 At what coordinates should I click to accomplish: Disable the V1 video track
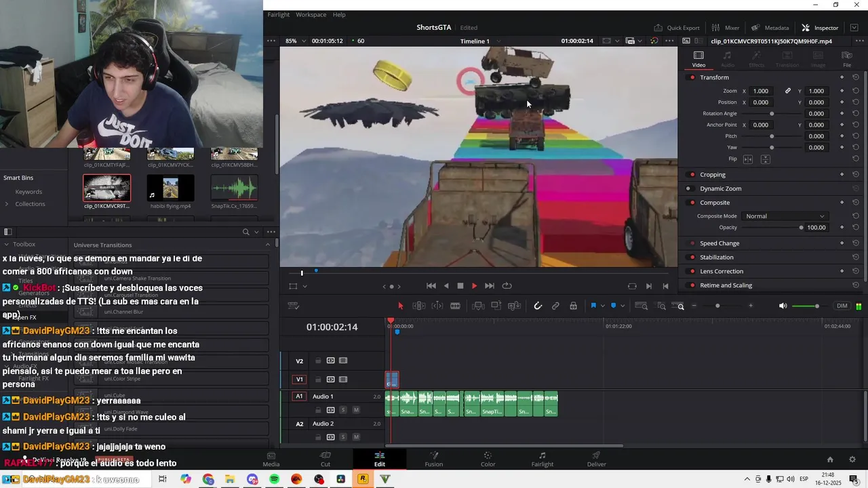(x=343, y=380)
